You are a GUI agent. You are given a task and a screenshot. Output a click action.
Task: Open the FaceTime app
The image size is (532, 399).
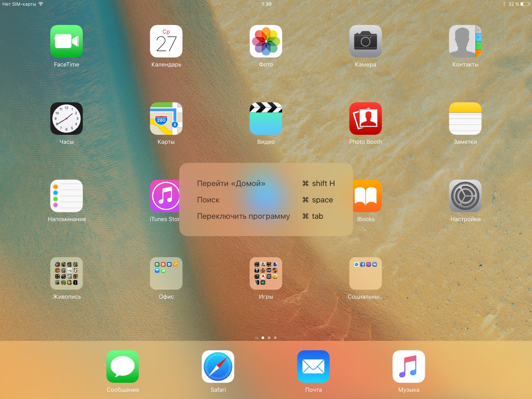(66, 41)
